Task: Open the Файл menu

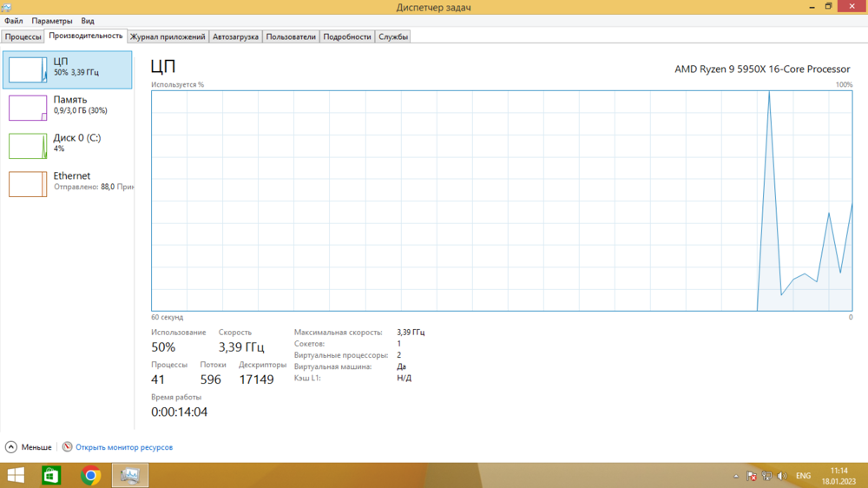Action: point(13,21)
